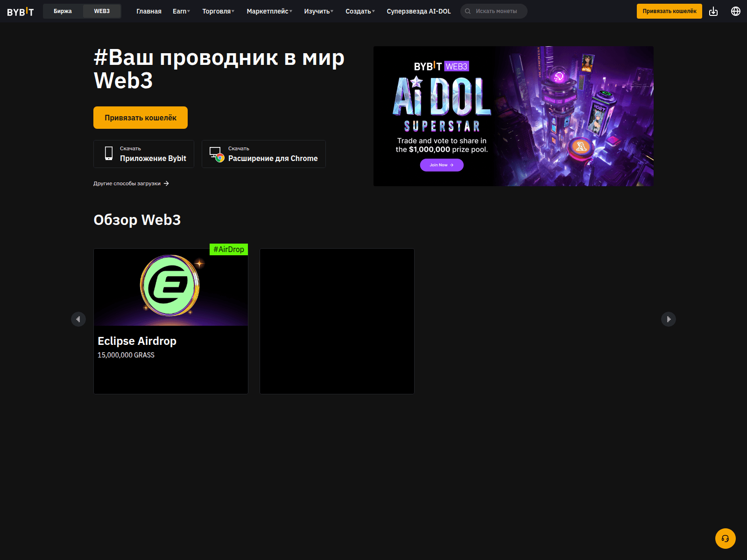Click the Обзор Web3 heading
Screen dimensions: 747x560
click(137, 220)
